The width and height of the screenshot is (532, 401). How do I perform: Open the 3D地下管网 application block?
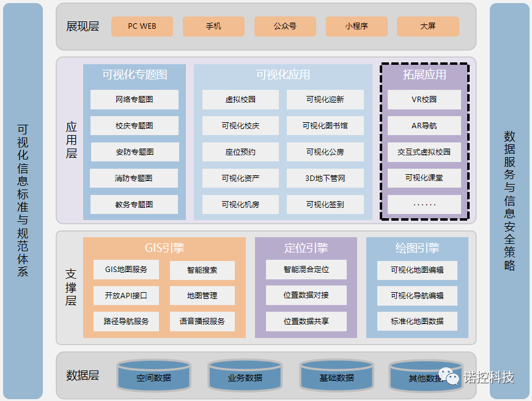[325, 178]
